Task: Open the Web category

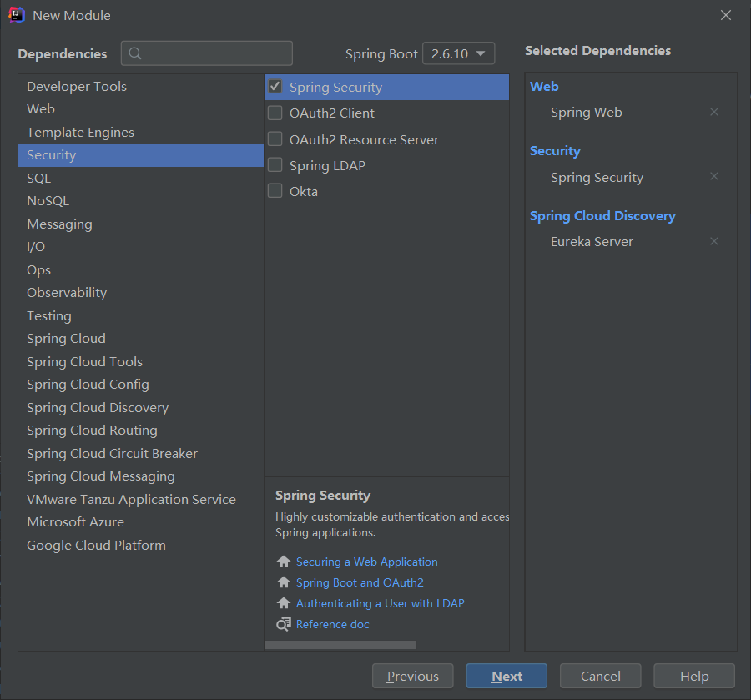Action: click(141, 109)
